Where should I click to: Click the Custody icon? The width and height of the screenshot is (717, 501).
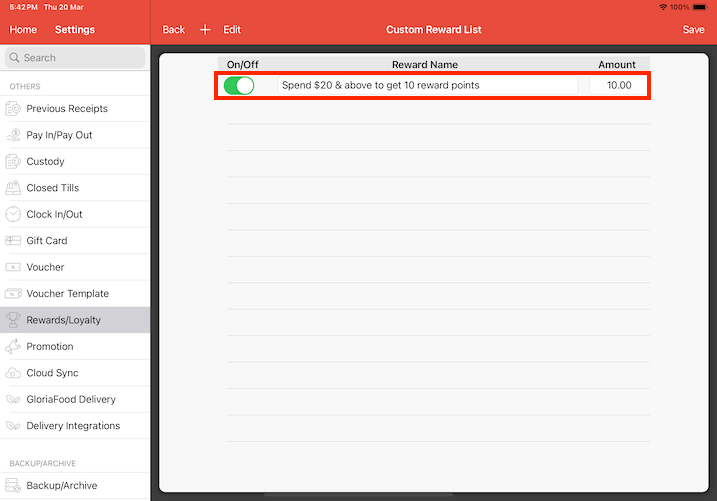pyautogui.click(x=13, y=161)
